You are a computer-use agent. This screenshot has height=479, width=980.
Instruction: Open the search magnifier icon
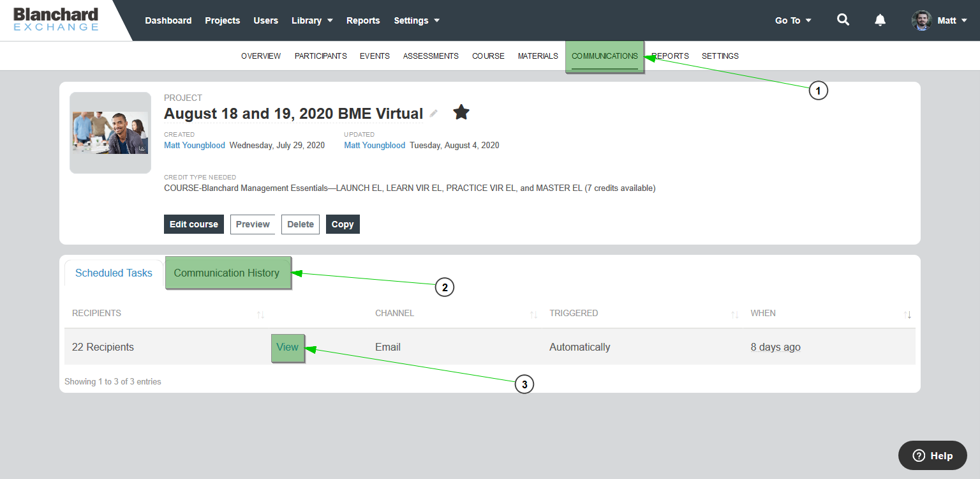[x=843, y=20]
